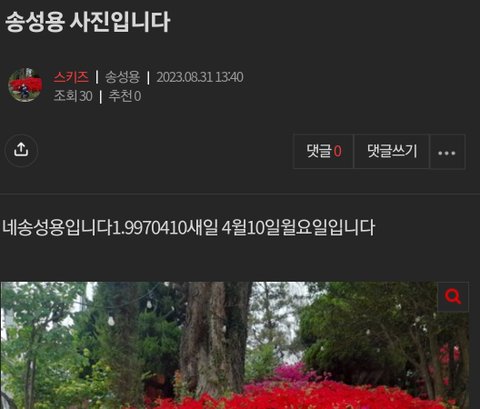Open the author's round profile avatar
480x409 pixels.
point(25,85)
